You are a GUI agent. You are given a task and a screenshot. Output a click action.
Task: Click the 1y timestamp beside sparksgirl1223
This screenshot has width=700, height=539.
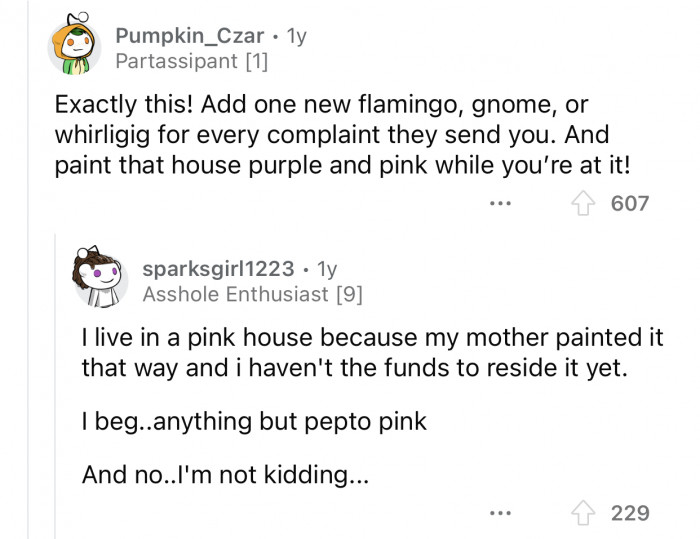pyautogui.click(x=326, y=269)
